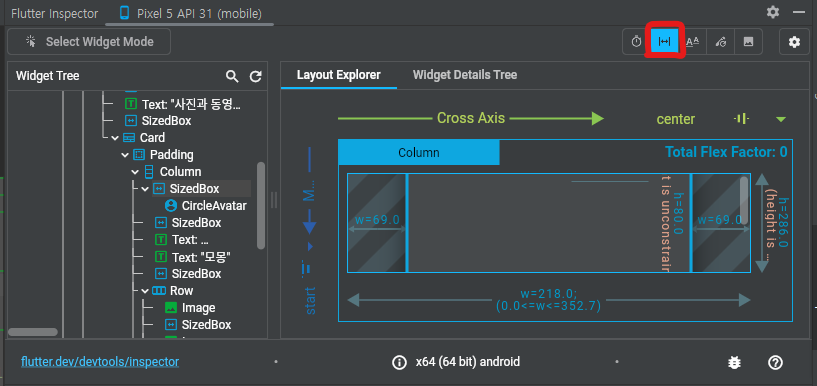The height and width of the screenshot is (386, 817).
Task: Click the Card widget icon
Action: 129,138
